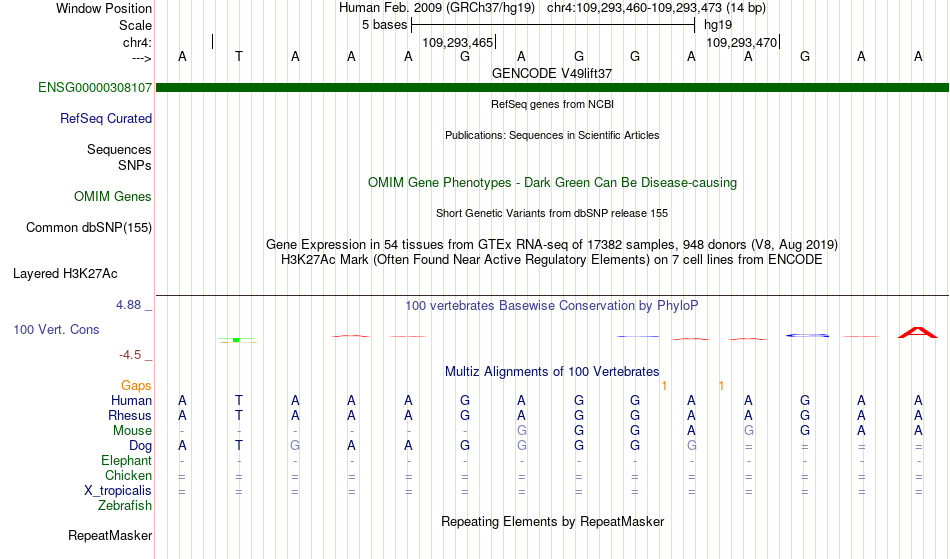Screen dimensions: 950x559
Task: Click the GTEx Gene Expression track title
Action: 552,245
